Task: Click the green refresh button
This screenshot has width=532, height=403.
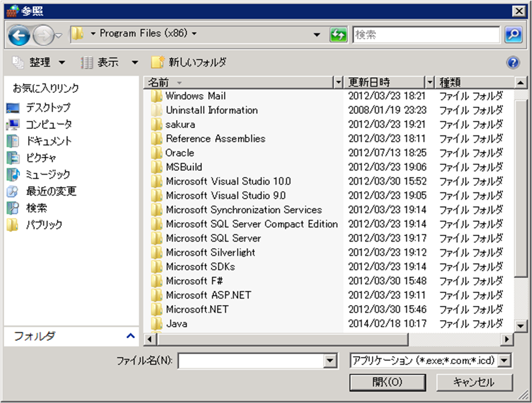Action: tap(338, 34)
